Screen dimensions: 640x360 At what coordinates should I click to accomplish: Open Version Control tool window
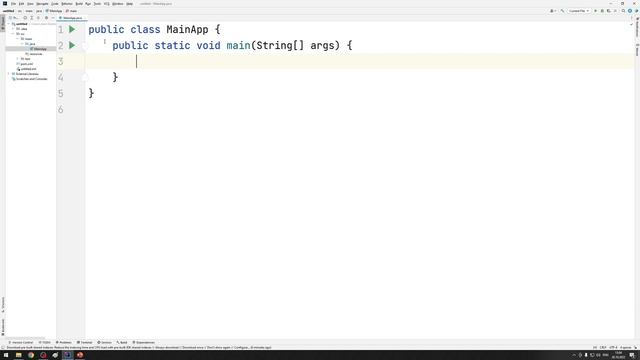[x=20, y=342]
